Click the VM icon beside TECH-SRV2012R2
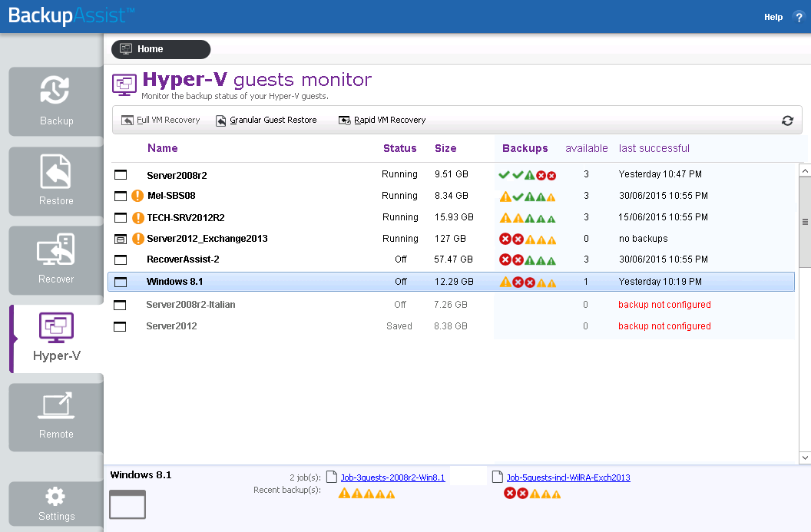Viewport: 811px width, 532px height. pos(121,218)
